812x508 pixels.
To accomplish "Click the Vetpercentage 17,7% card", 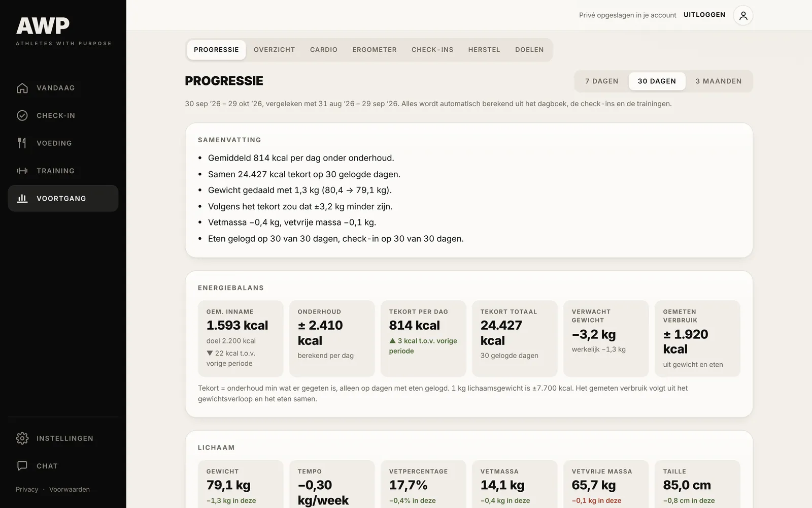I will click(x=423, y=484).
